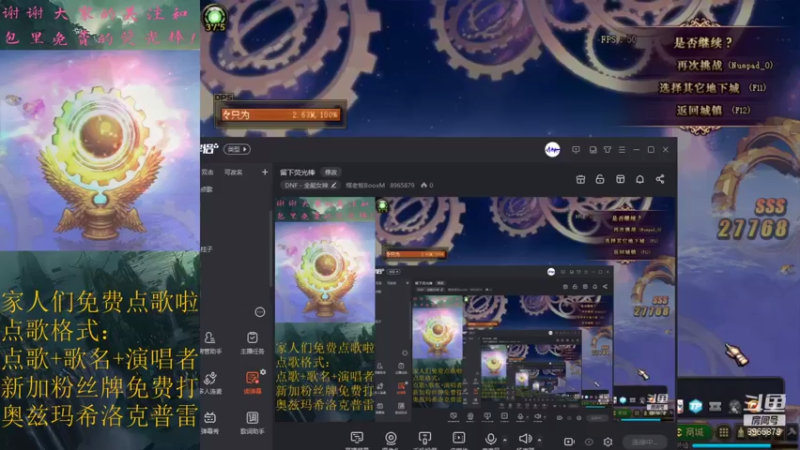Open the message bubble icon in title bar
Screen dimensions: 800x450
coord(576,149)
